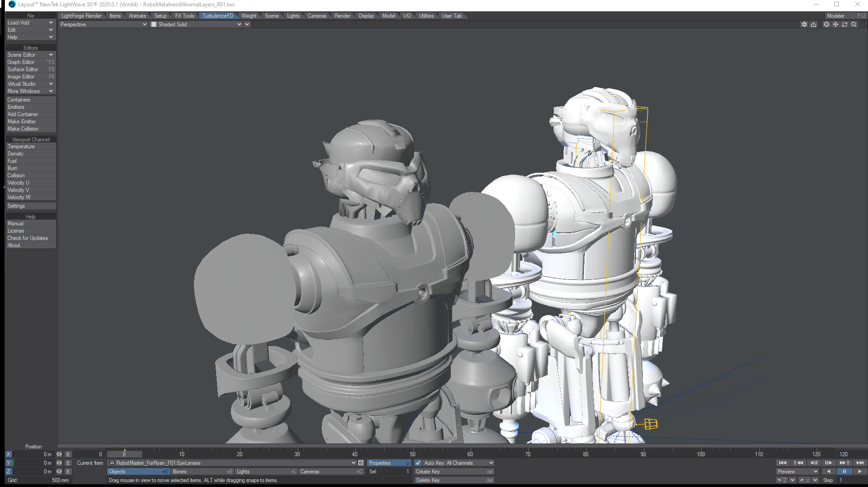Open viewport settings gear icon
The image size is (868, 487).
[804, 24]
